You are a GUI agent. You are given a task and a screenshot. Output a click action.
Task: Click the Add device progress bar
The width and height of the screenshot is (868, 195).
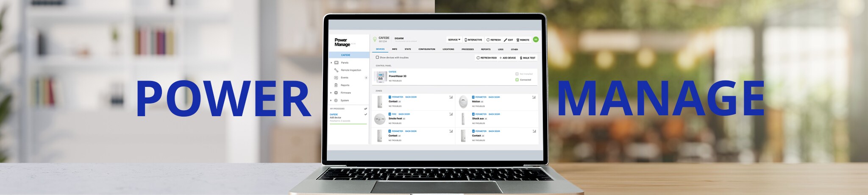click(x=348, y=124)
